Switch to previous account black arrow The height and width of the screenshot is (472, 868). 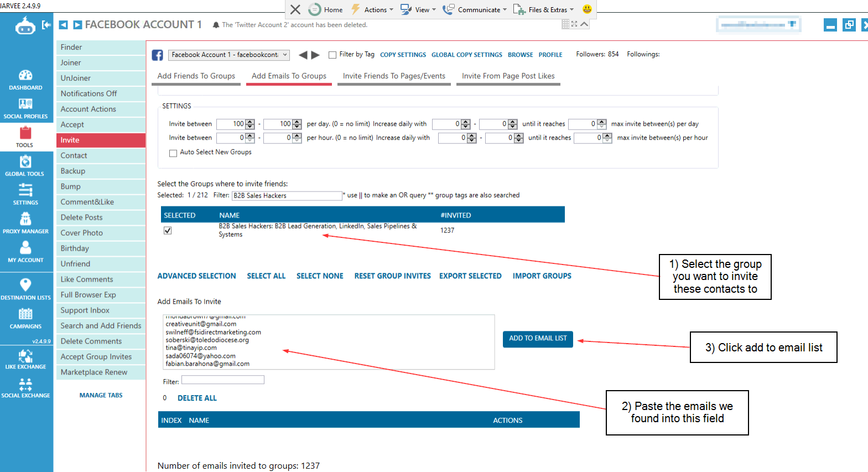coord(303,55)
